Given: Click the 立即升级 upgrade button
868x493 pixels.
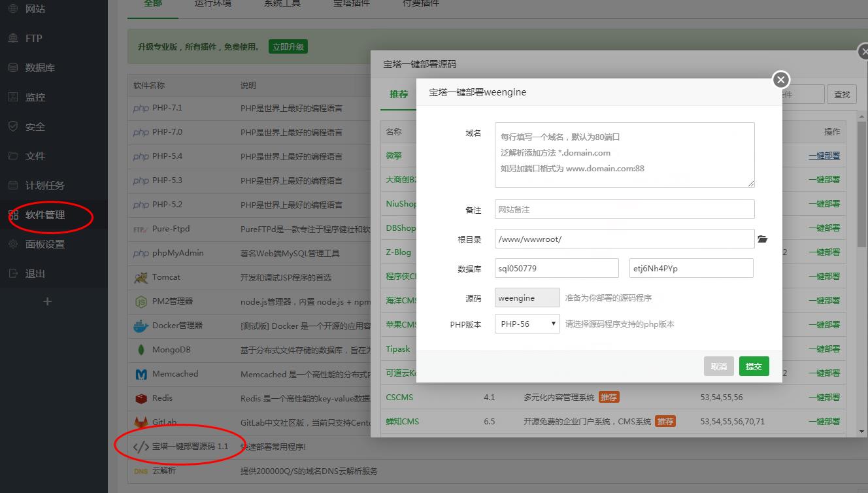Looking at the screenshot, I should click(288, 46).
